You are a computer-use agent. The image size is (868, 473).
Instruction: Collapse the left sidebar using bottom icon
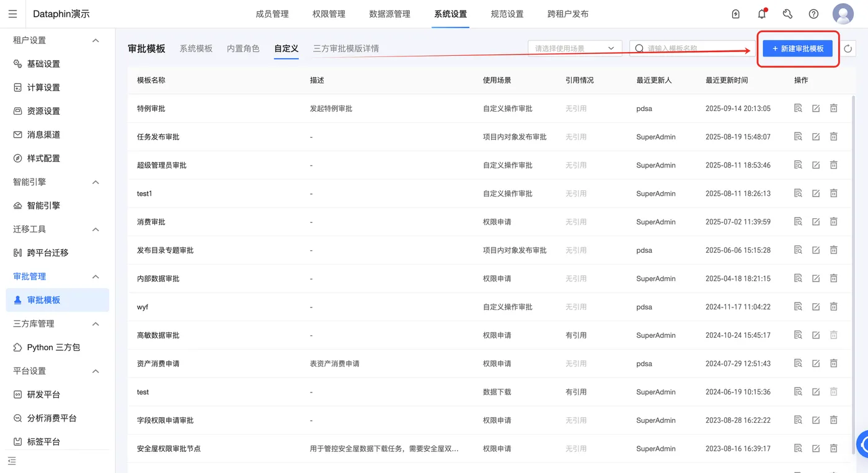click(x=12, y=461)
